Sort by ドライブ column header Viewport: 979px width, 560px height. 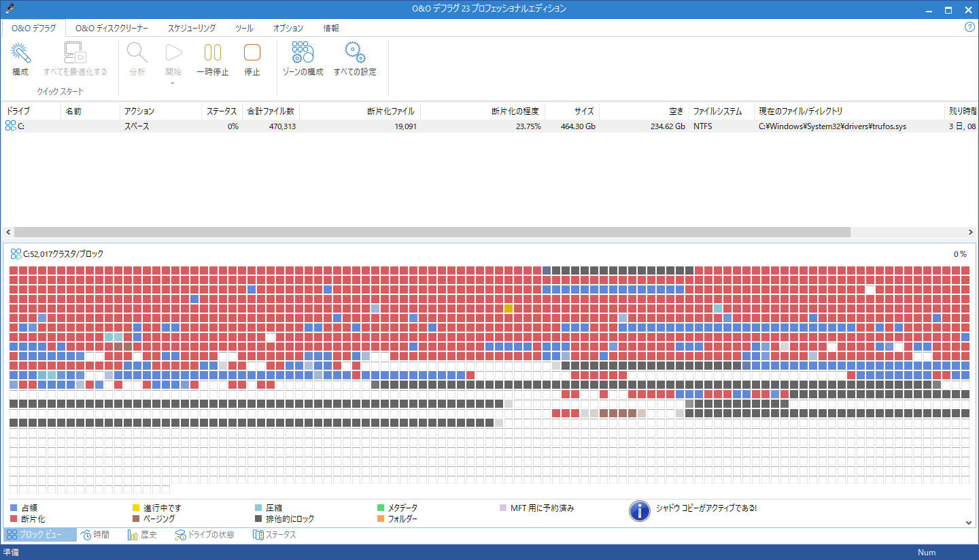(x=31, y=111)
